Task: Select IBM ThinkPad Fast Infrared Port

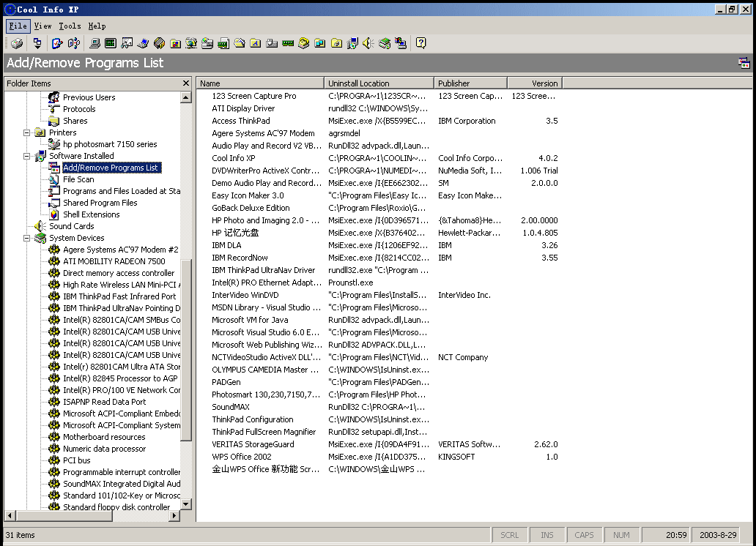Action: (119, 296)
